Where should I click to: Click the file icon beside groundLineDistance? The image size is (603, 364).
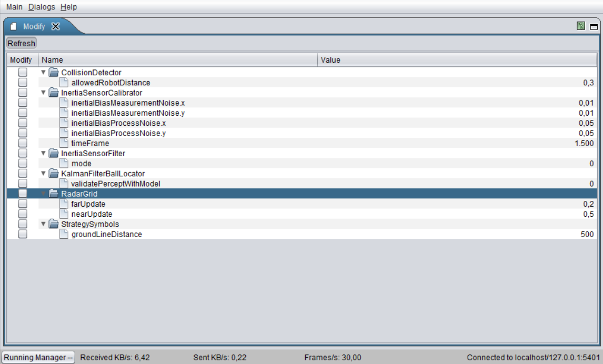pyautogui.click(x=64, y=234)
